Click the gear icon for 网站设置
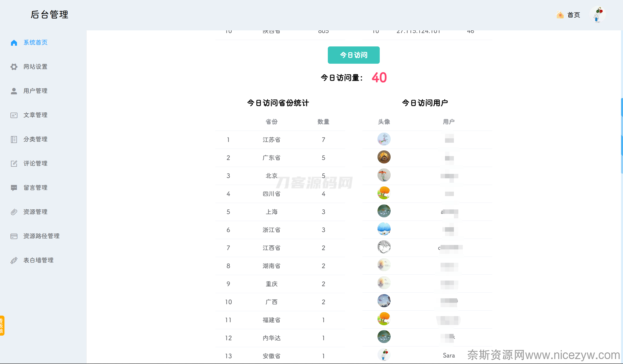The height and width of the screenshot is (364, 623). click(14, 67)
